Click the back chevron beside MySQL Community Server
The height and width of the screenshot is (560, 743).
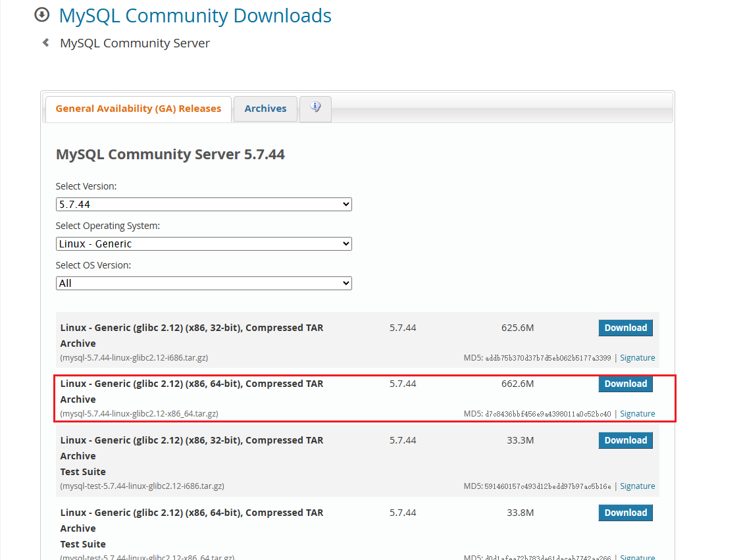coord(46,43)
